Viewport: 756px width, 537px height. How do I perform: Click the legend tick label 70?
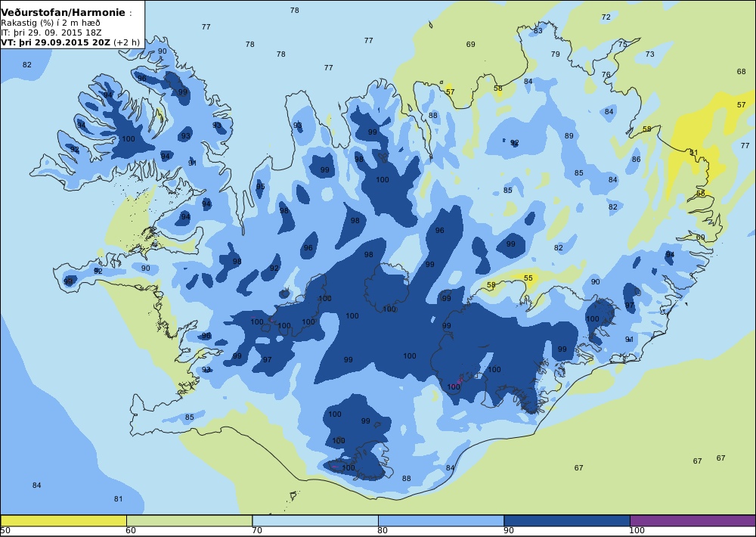tap(257, 531)
